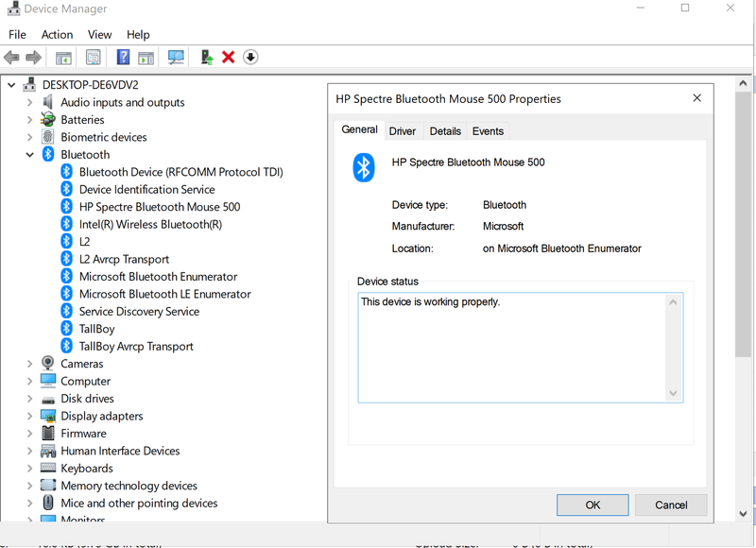
Task: Click the mouse icon for Mice and other pointing devices
Action: [48, 503]
